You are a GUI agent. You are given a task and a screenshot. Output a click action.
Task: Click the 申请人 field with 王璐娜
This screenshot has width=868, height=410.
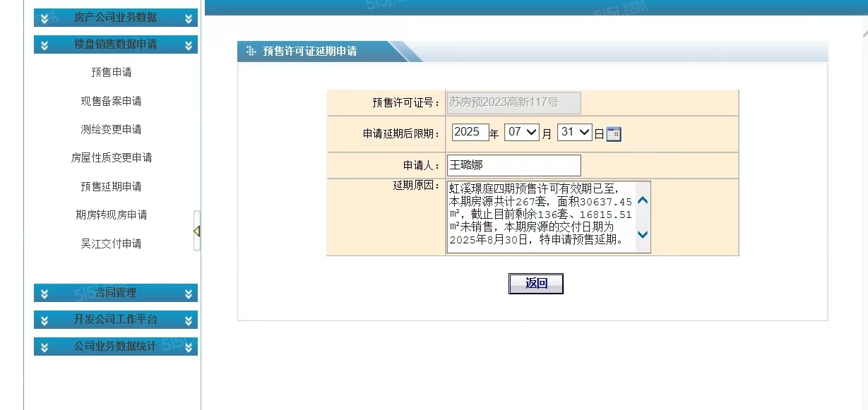514,165
